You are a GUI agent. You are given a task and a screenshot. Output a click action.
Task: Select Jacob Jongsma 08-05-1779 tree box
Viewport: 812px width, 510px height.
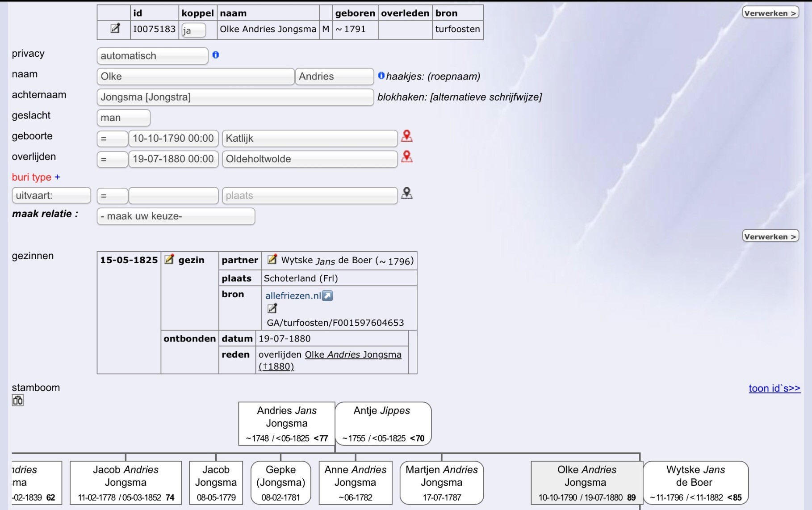216,483
